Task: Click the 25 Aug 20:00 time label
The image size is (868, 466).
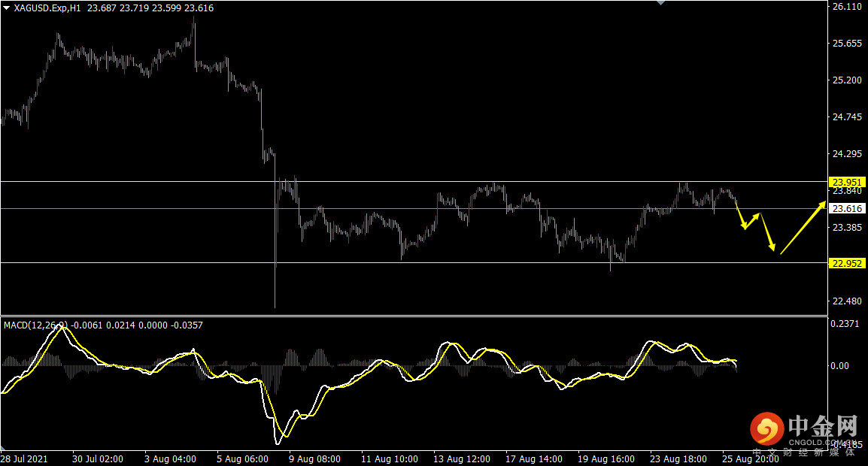Action: point(751,459)
